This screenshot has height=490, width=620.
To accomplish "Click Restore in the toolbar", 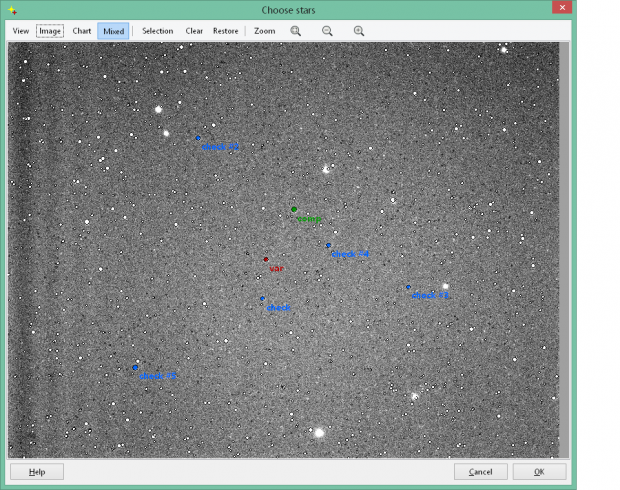I will (x=225, y=31).
